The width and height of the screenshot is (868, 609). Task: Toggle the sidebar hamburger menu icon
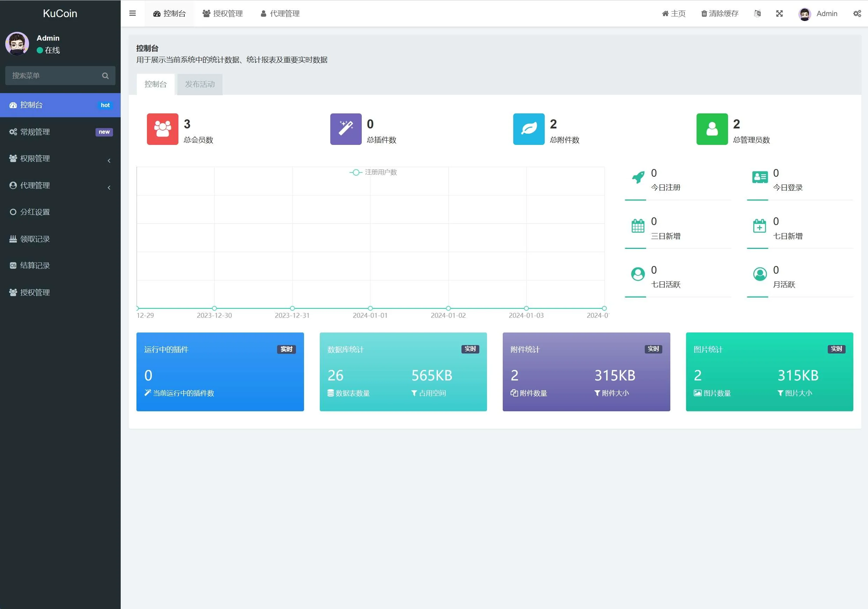pos(132,13)
